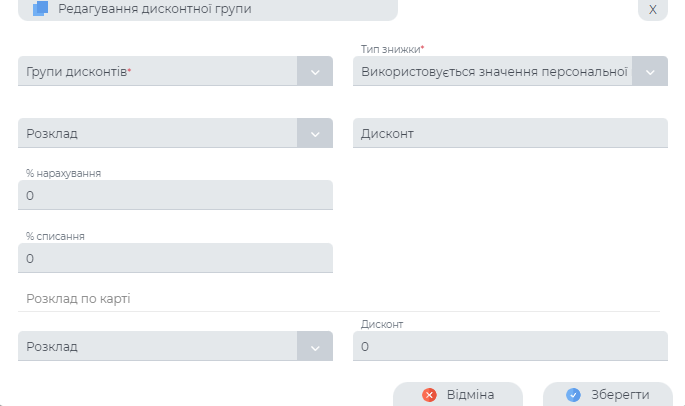Image resolution: width=685 pixels, height=406 pixels.
Task: Close the discount group editing dialog with X
Action: [x=652, y=9]
